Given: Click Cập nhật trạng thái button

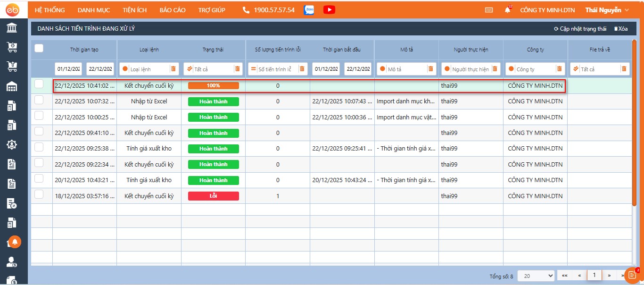Looking at the screenshot, I should 580,29.
